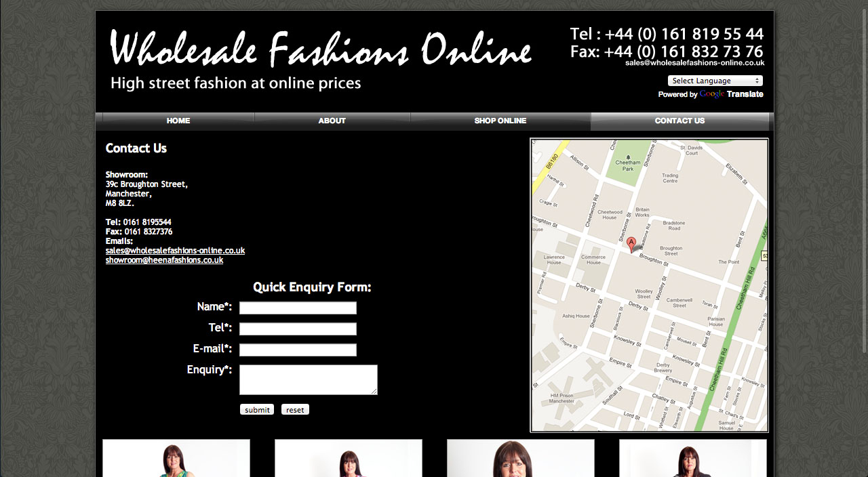The height and width of the screenshot is (477, 868).
Task: Click into the Enquiry text area
Action: point(309,379)
